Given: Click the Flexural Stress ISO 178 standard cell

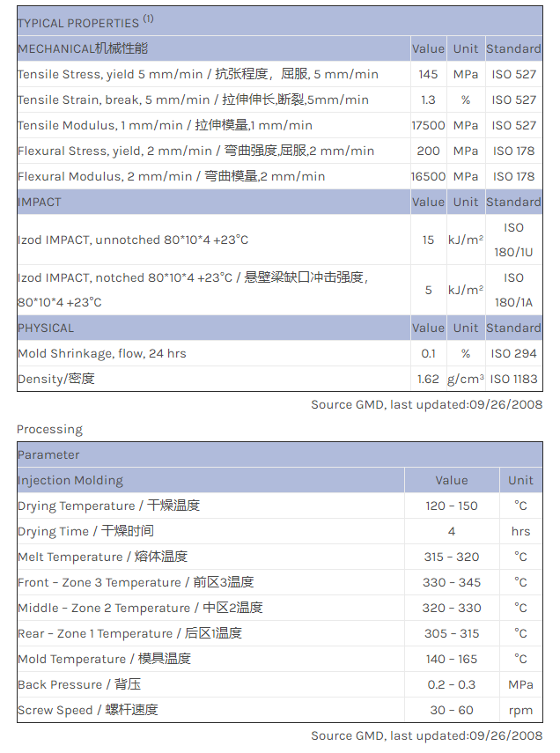Looking at the screenshot, I should point(514,151).
